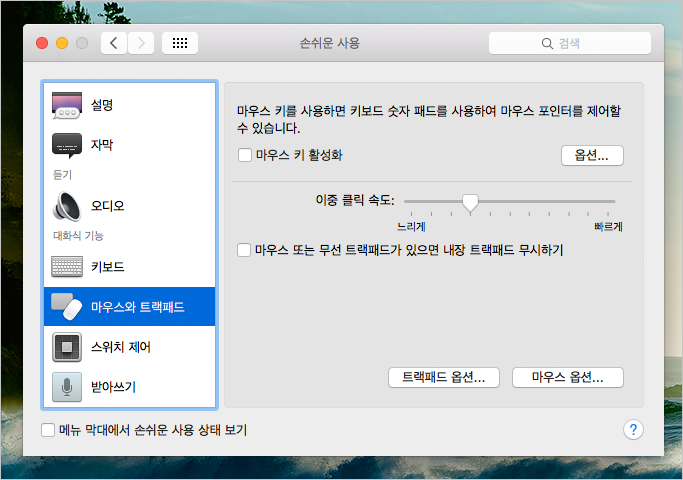Screen dimensions: 683x480
Task: Click the magnifier icon in search field
Action: click(x=547, y=43)
